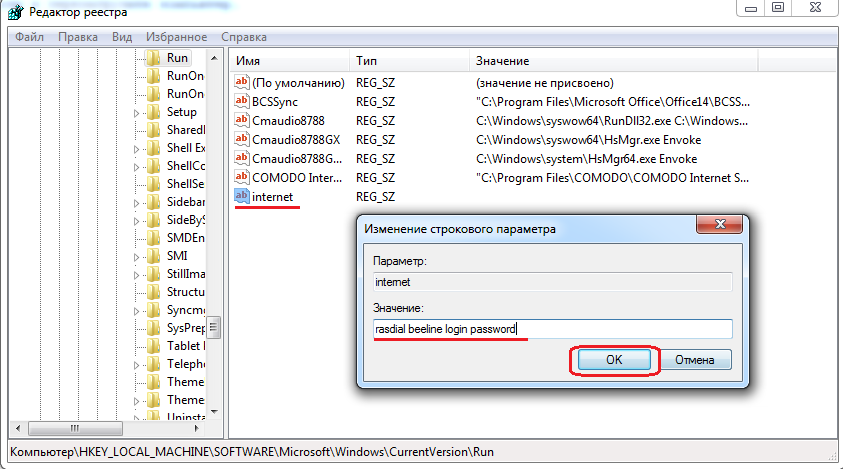Select the Cmaudio8788GX value name

pos(296,140)
